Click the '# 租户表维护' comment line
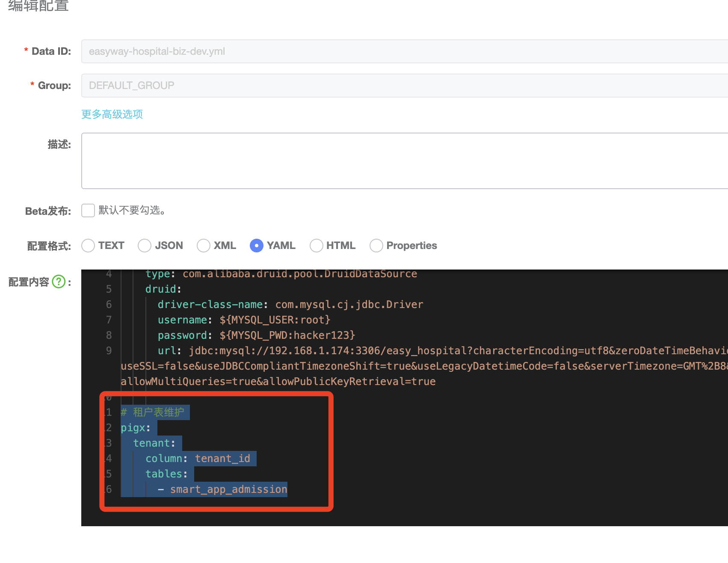728x563 pixels. 152,412
